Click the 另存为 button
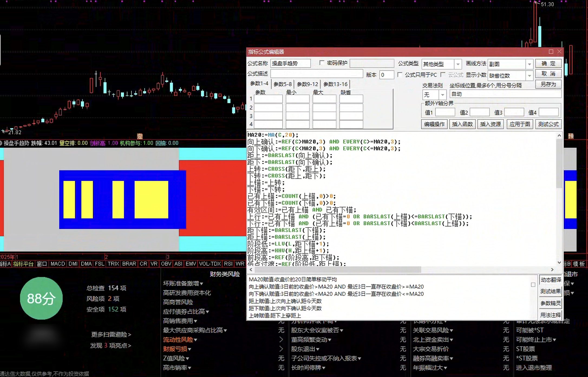 tap(548, 84)
